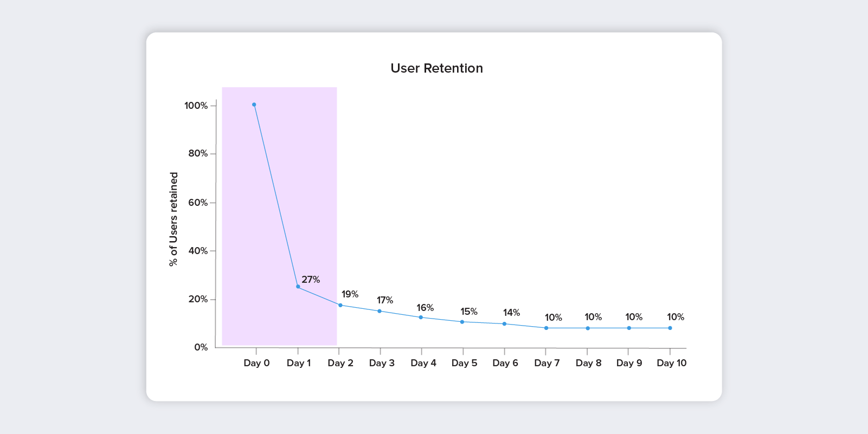Click the '% of Users retained' axis title

(173, 219)
